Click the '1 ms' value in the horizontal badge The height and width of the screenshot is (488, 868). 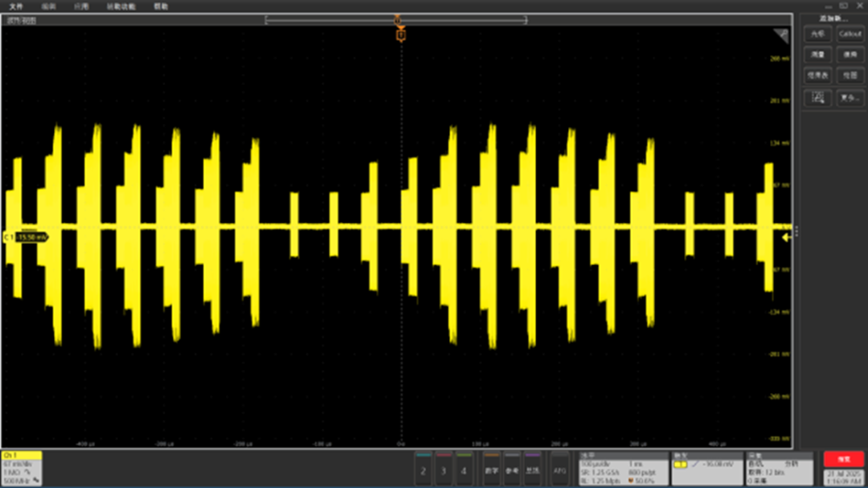[x=635, y=464]
